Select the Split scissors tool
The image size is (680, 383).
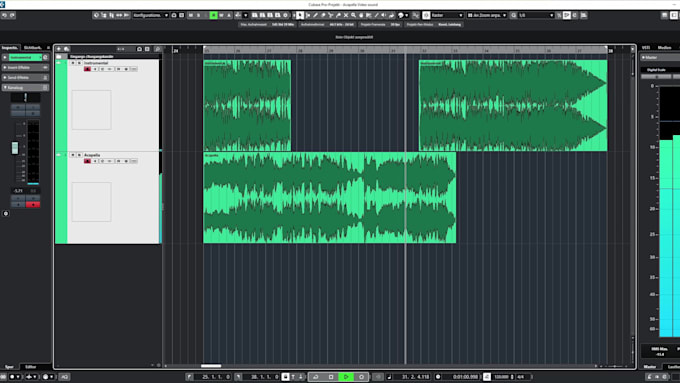(x=330, y=15)
